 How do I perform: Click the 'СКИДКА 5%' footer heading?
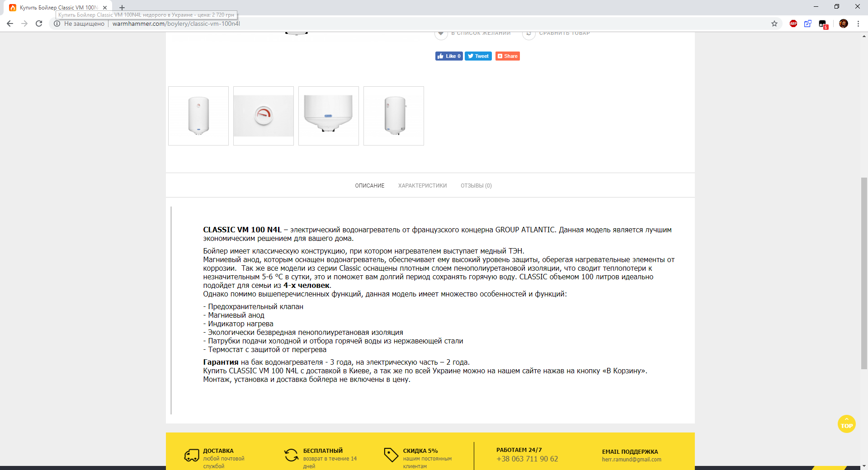[420, 451]
